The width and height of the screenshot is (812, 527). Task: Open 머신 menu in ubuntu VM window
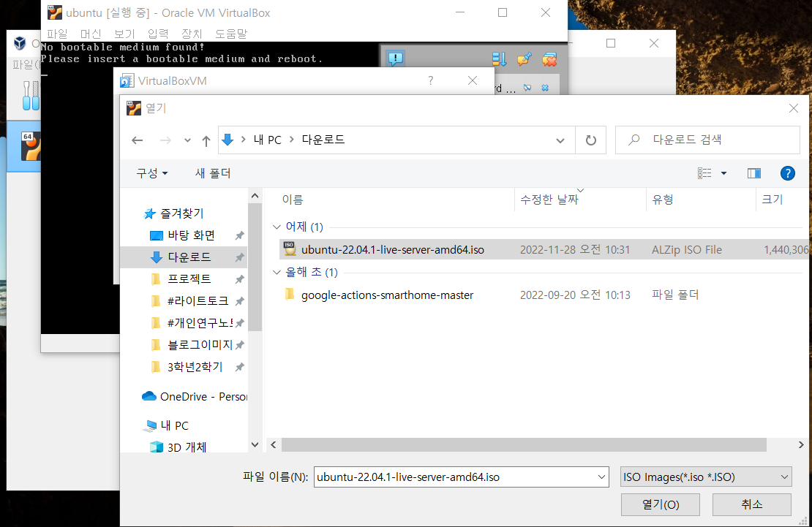point(91,34)
